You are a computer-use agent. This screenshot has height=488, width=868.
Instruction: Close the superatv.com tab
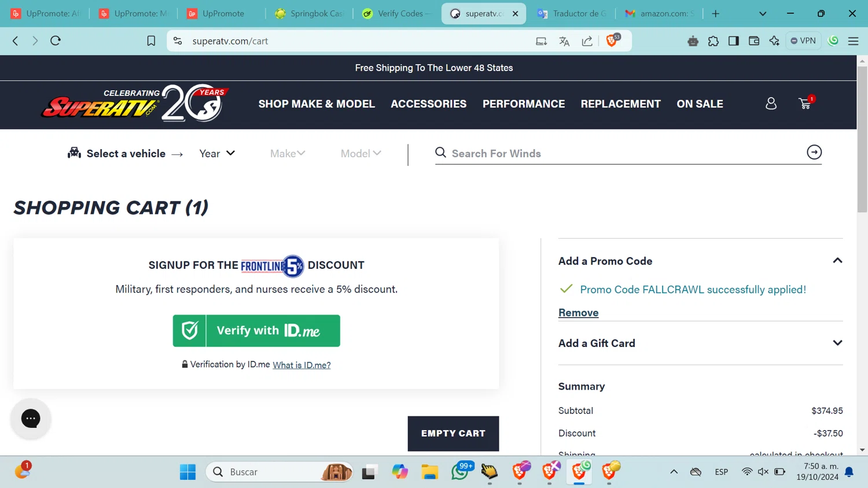(515, 13)
